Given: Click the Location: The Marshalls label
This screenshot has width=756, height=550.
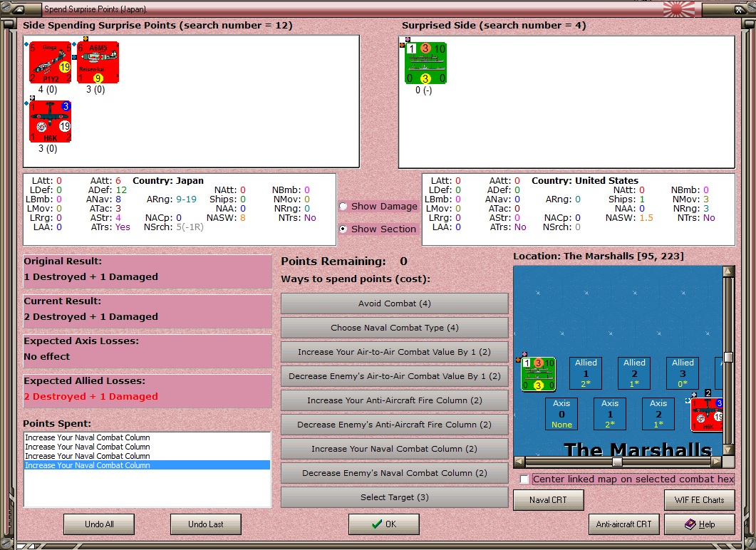Looking at the screenshot, I should [599, 256].
